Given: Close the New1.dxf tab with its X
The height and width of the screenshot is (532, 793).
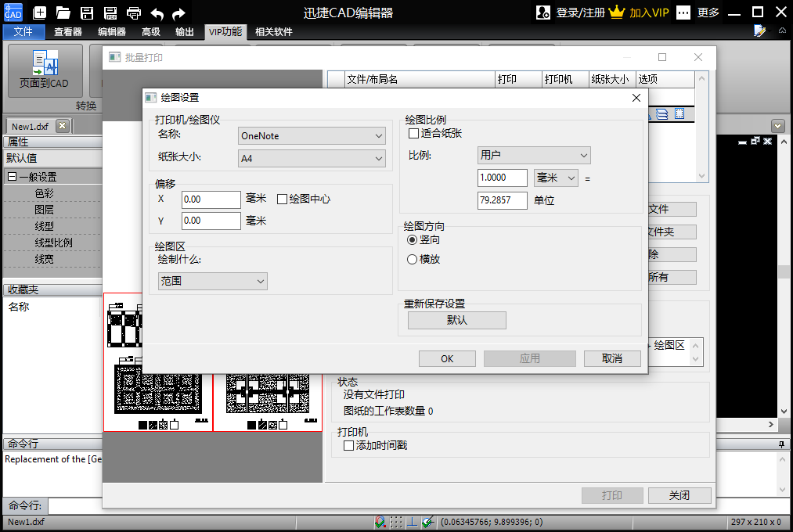Looking at the screenshot, I should point(62,126).
